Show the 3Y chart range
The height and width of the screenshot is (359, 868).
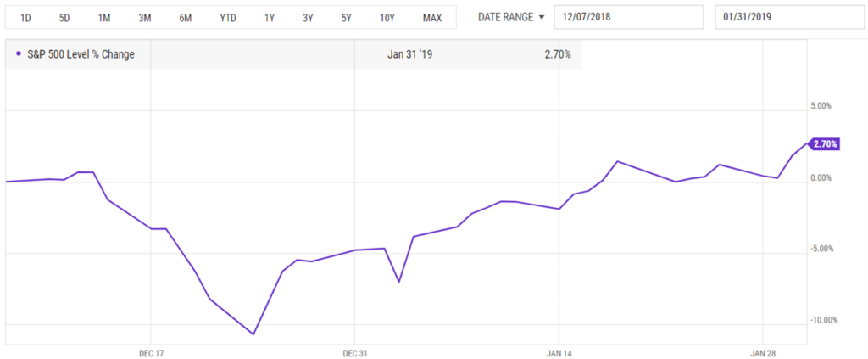coord(308,18)
